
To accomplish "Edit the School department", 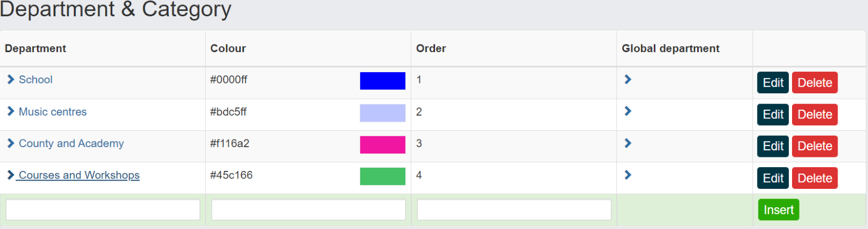I will pos(773,82).
